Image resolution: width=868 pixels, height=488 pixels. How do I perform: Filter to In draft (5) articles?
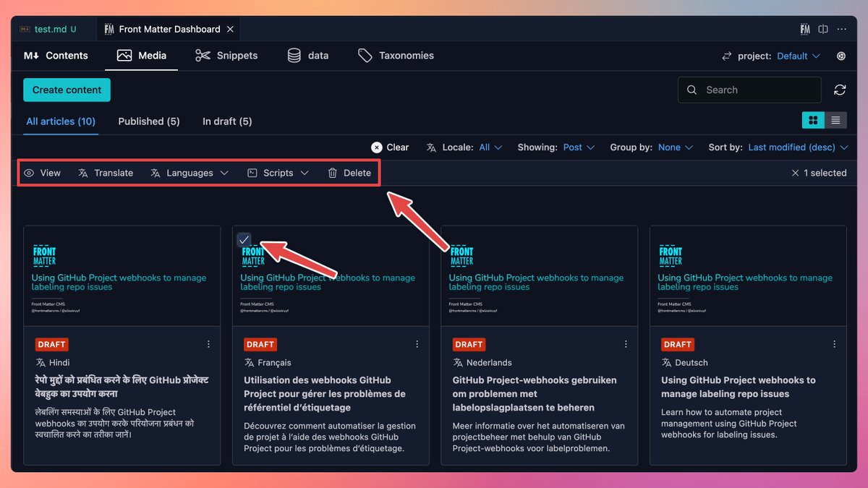(227, 121)
